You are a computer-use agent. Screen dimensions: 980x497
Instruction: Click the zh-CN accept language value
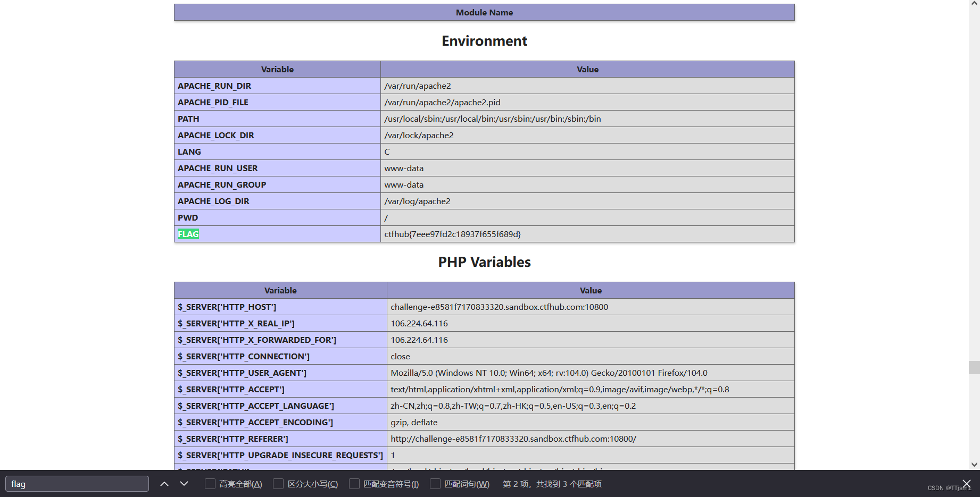tap(513, 406)
